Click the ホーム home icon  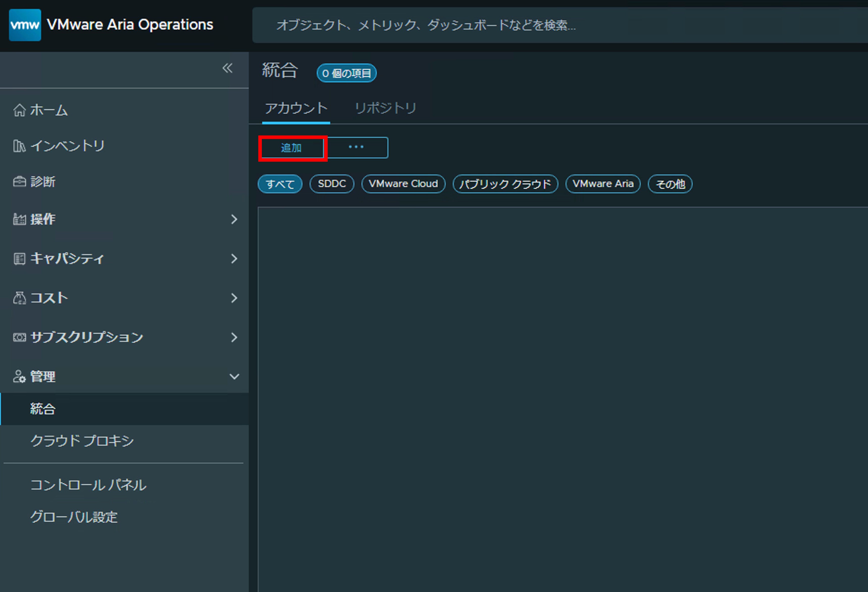pyautogui.click(x=19, y=110)
